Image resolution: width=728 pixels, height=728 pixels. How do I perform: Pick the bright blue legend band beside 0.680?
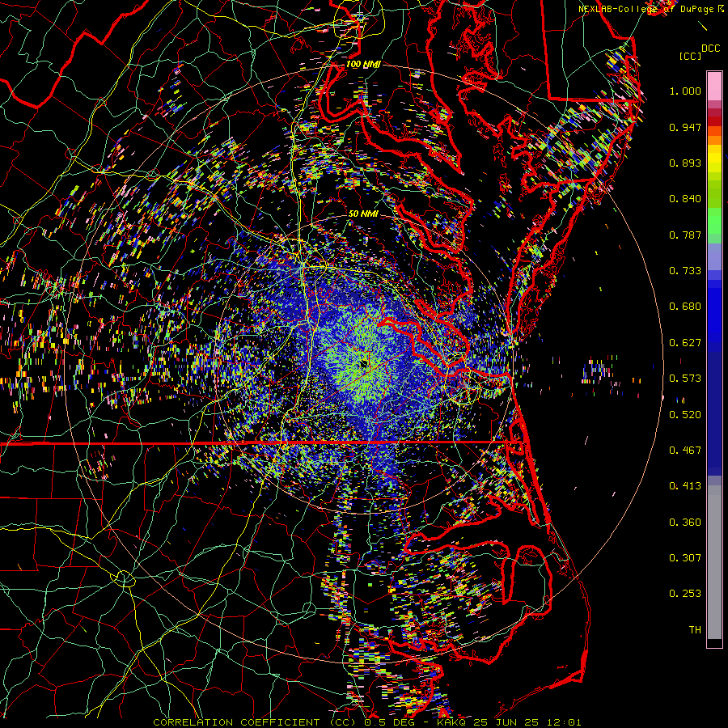coord(714,311)
